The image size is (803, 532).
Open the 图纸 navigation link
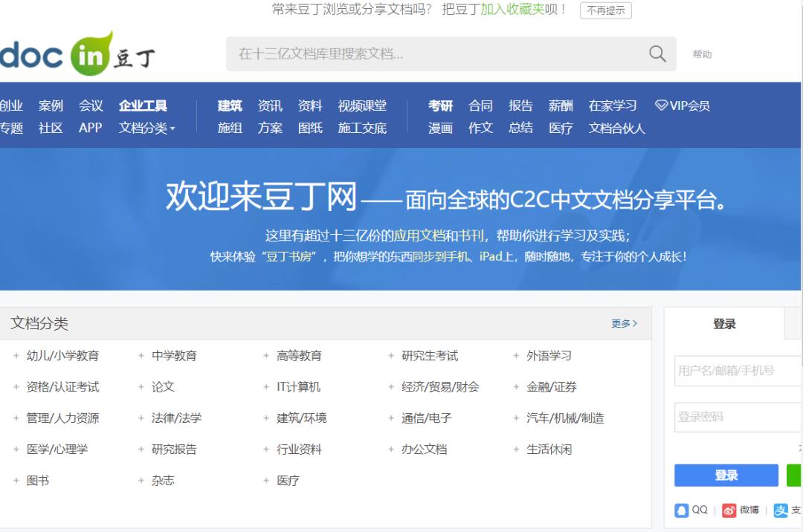pyautogui.click(x=310, y=128)
